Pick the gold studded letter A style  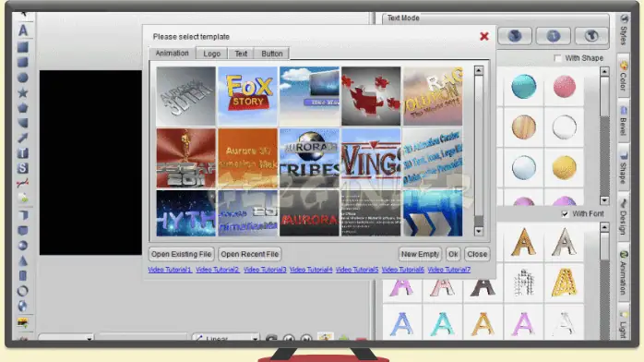tap(565, 283)
